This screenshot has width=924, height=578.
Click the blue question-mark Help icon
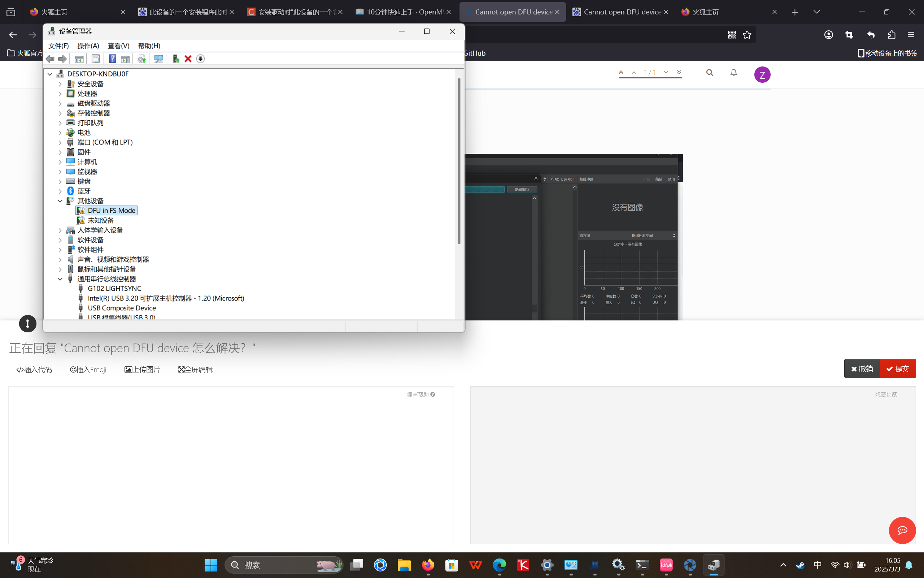(112, 59)
